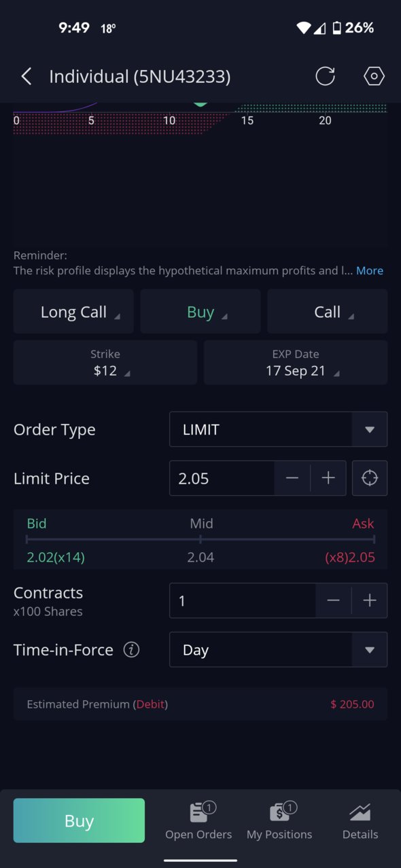Open the Open Orders tab
This screenshot has width=401, height=868.
point(198,821)
